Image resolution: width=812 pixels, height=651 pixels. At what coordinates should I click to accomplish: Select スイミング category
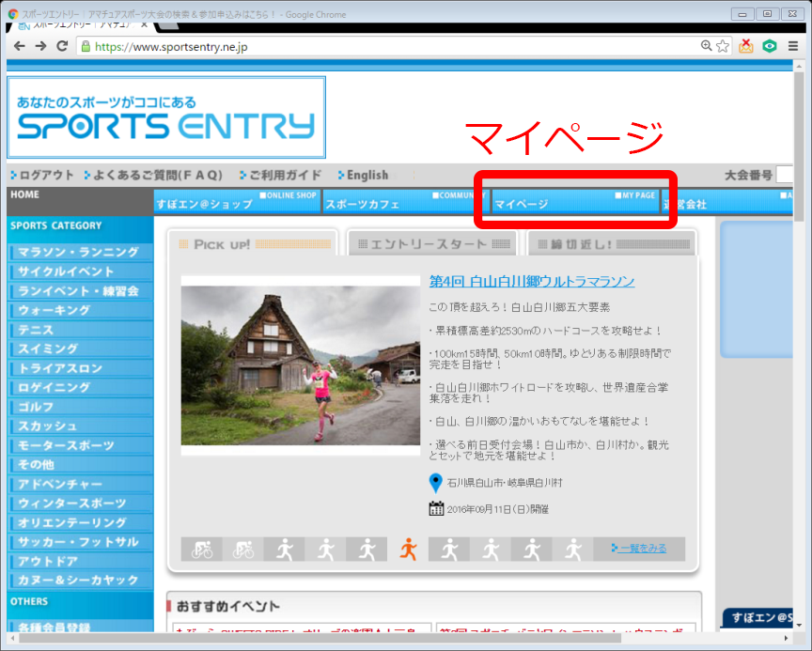pyautogui.click(x=80, y=349)
